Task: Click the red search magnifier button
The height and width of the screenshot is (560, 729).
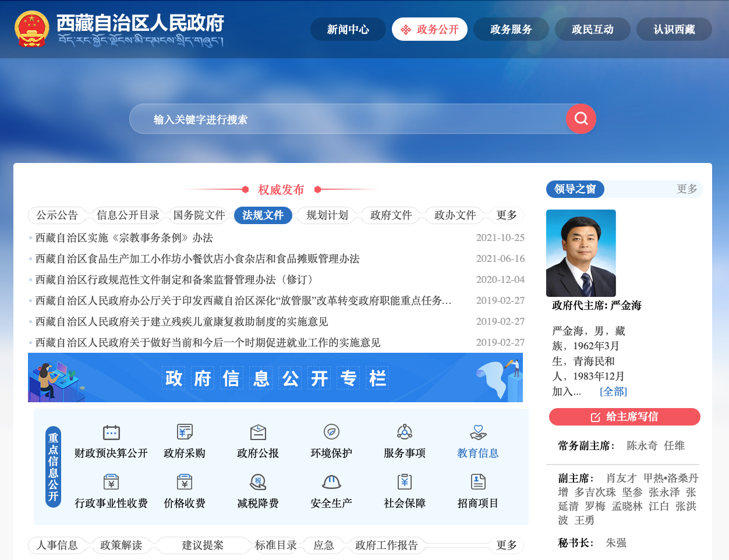Action: pyautogui.click(x=581, y=119)
